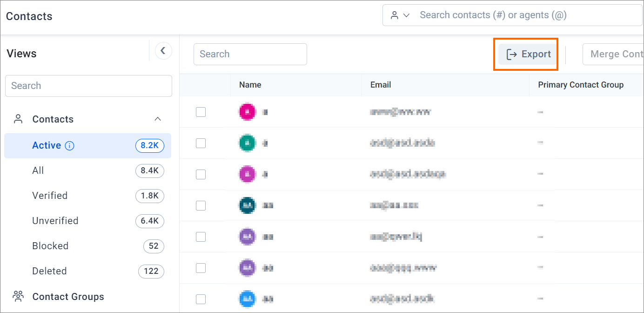Viewport: 644px width, 313px height.
Task: Click the Contacts person icon in sidebar
Action: pos(18,119)
